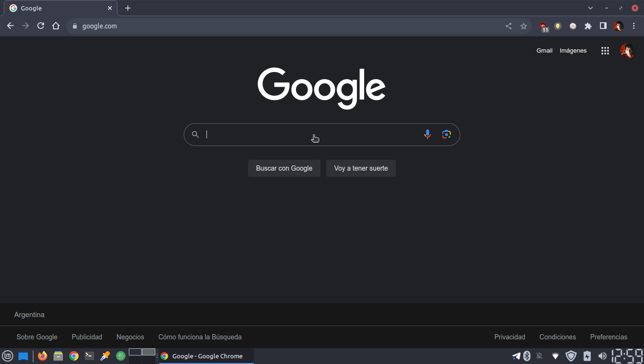Open Condiciones footer link
The image size is (644, 364).
558,337
